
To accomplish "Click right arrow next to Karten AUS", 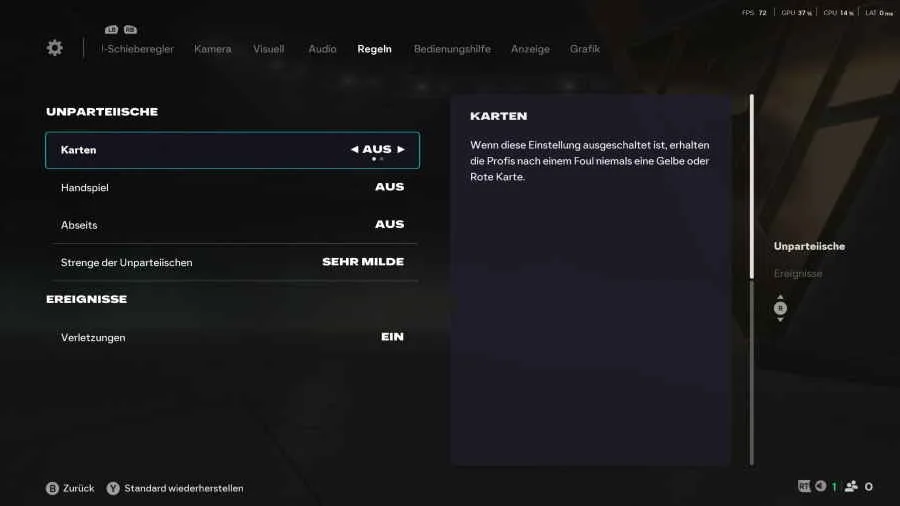I will 401,149.
